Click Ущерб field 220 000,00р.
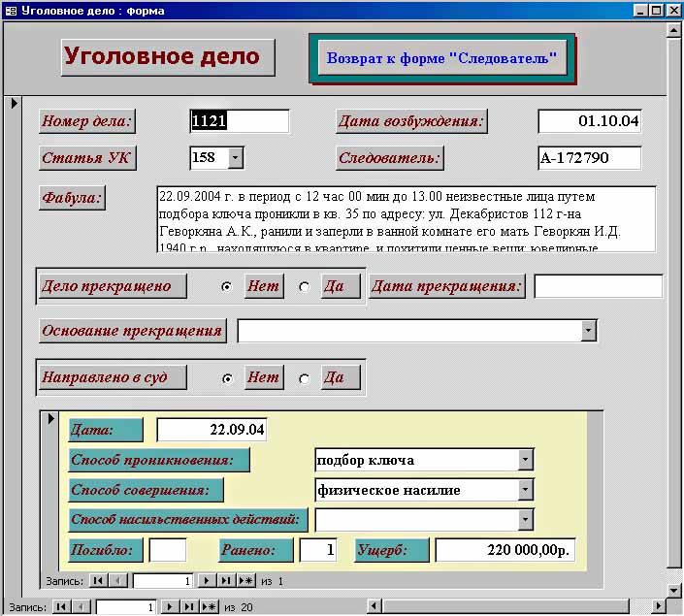The image size is (684, 616). (505, 550)
